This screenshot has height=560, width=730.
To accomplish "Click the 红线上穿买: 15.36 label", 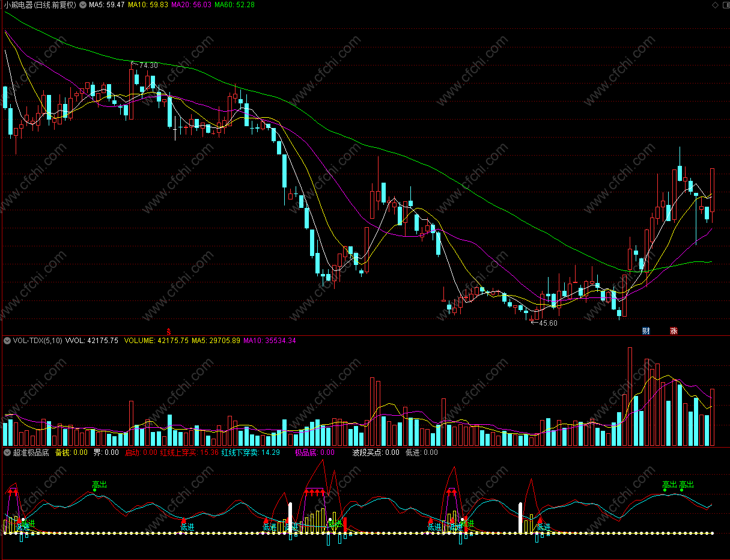I will pos(189,452).
